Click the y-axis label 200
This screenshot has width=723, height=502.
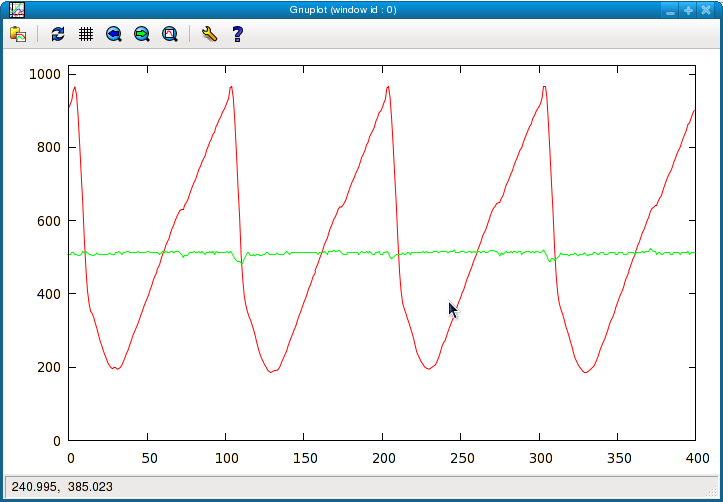pyautogui.click(x=48, y=367)
